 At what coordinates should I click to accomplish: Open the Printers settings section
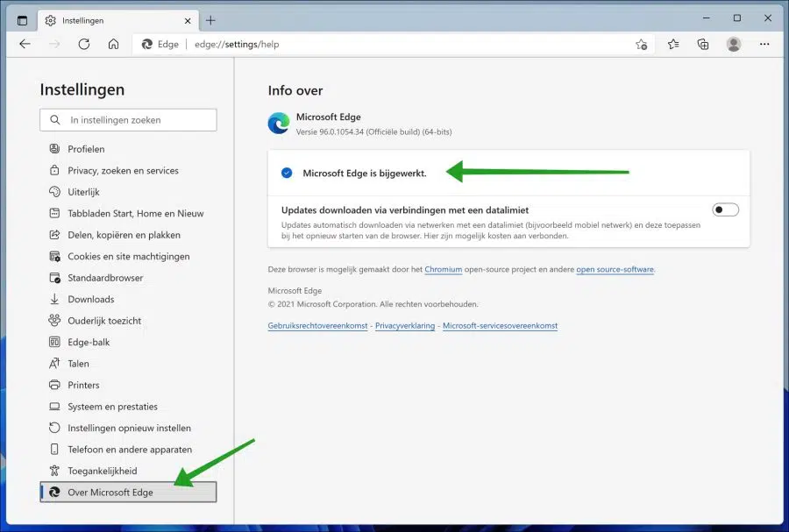click(128, 385)
